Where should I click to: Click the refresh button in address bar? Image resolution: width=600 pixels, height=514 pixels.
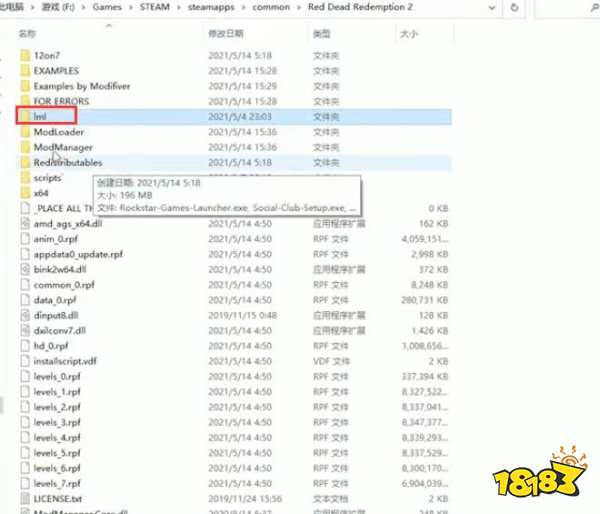(x=514, y=7)
